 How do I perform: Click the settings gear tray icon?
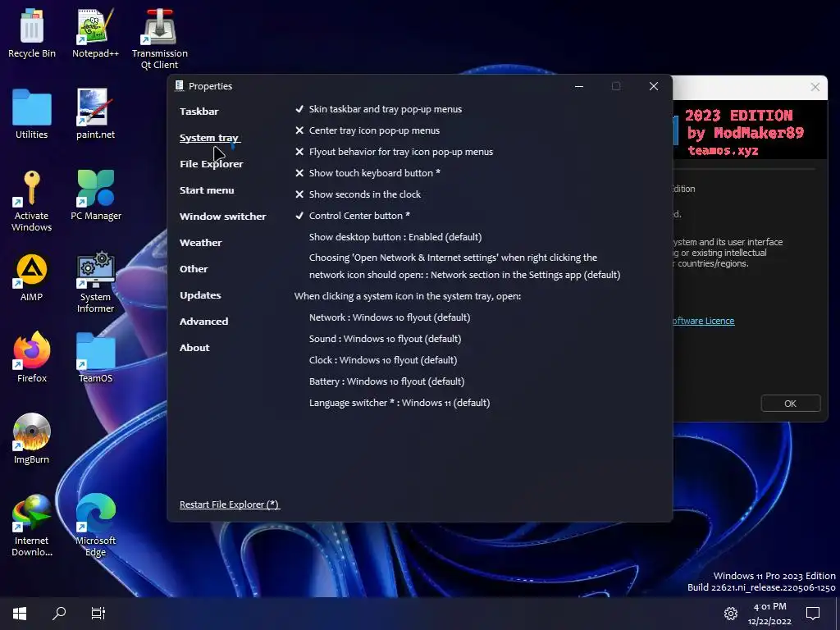[731, 614]
